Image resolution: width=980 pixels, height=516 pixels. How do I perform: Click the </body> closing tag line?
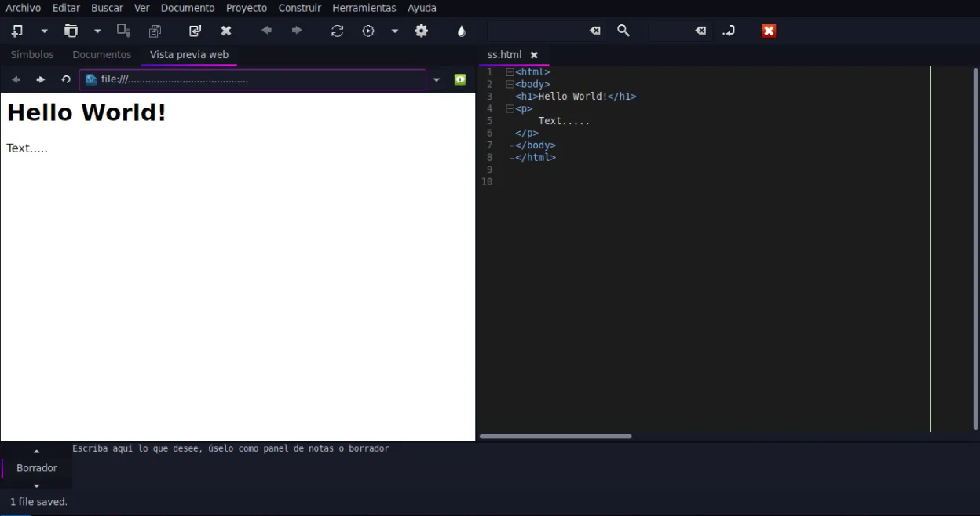point(536,145)
